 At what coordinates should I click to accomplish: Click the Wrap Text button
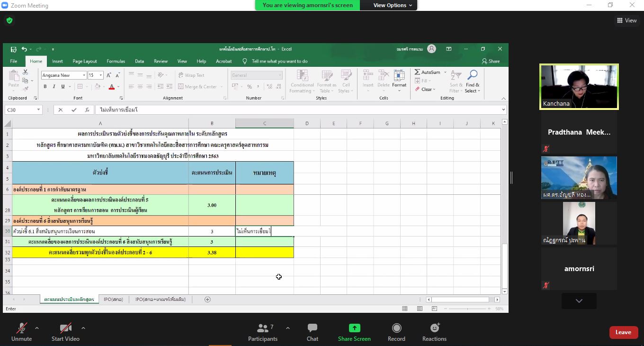(191, 75)
